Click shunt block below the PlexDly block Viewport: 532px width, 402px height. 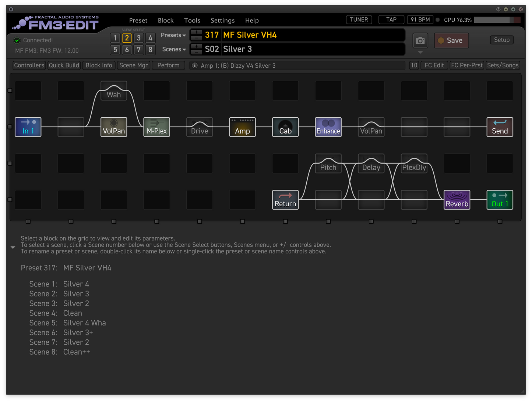coord(414,200)
